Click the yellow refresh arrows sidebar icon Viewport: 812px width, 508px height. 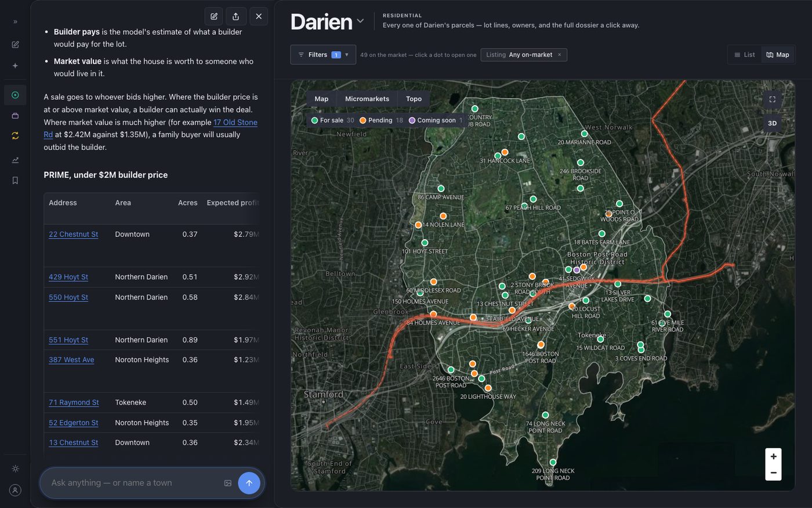click(x=15, y=136)
